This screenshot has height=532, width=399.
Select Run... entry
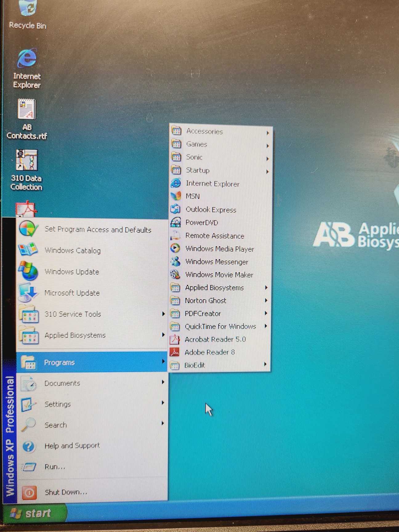coord(92,467)
